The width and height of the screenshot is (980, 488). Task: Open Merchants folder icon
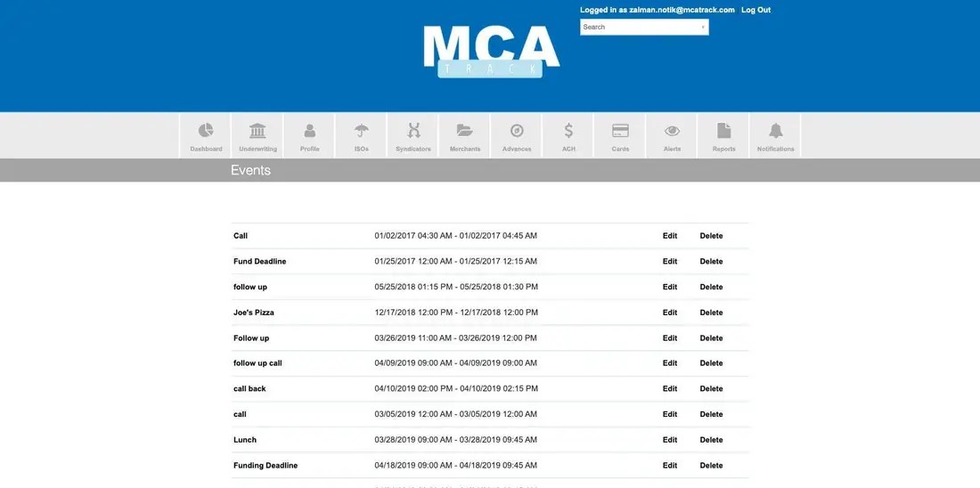[465, 131]
